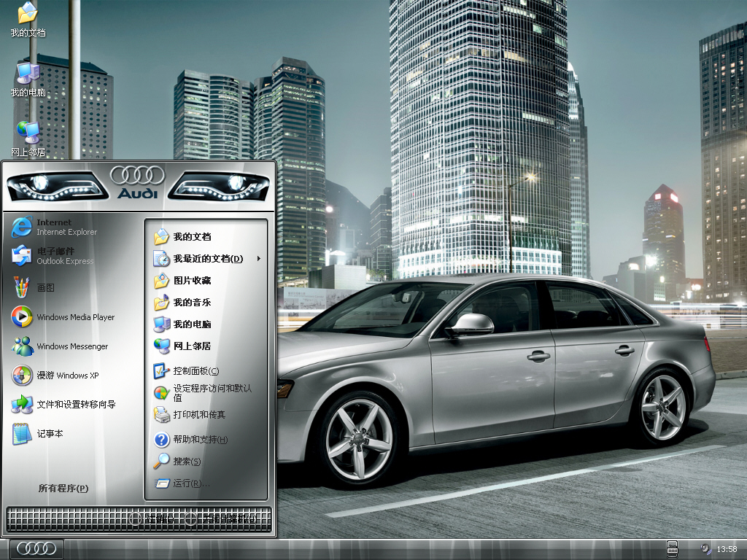Click the 注销(L) log off button
Viewport: 747px width, 560px height.
coord(152,518)
